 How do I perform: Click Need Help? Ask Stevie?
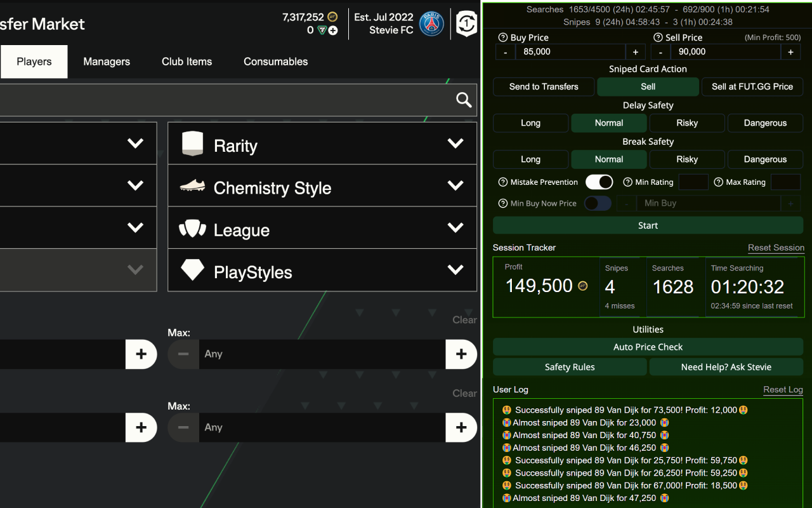(x=726, y=367)
